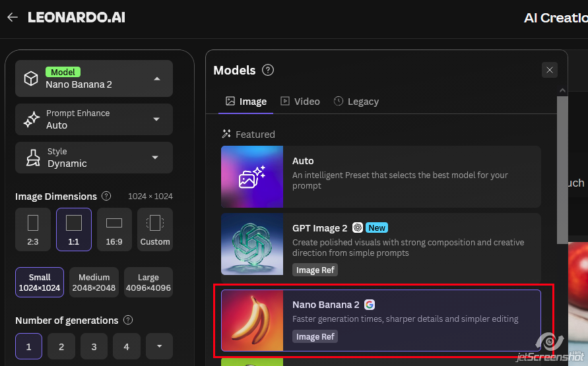Image resolution: width=588 pixels, height=366 pixels.
Task: Select the 16:9 aspect ratio
Action: coord(114,229)
